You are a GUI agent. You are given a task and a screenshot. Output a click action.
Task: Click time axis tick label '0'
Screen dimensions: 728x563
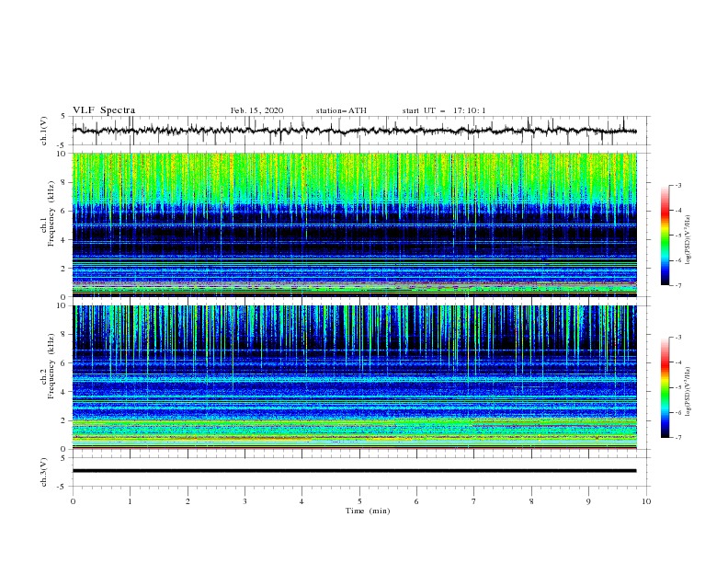coord(73,501)
